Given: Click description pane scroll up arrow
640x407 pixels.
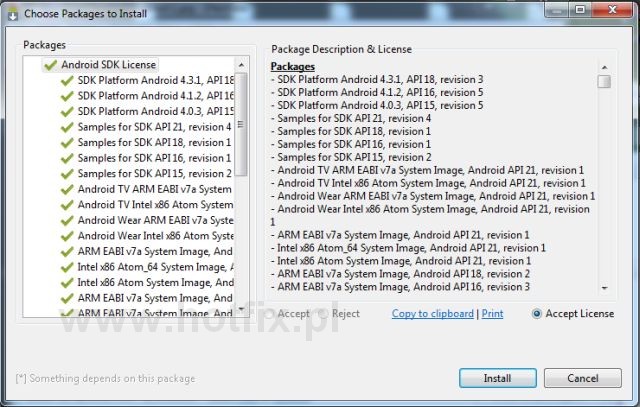Looking at the screenshot, I should point(604,67).
